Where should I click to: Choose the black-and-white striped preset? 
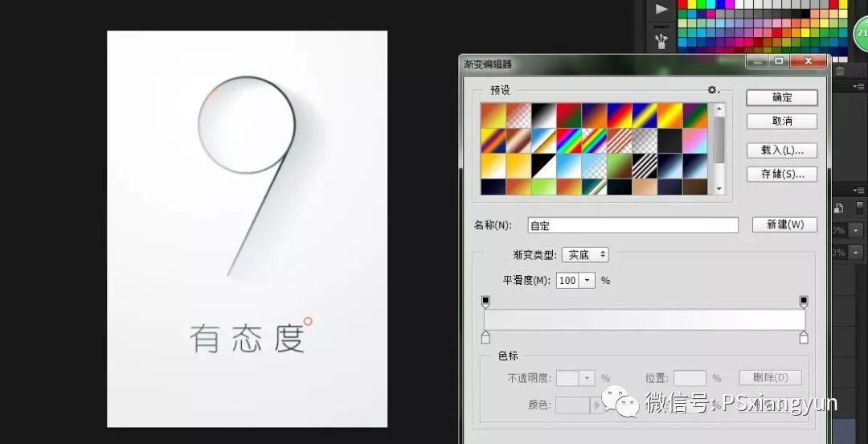[645, 166]
